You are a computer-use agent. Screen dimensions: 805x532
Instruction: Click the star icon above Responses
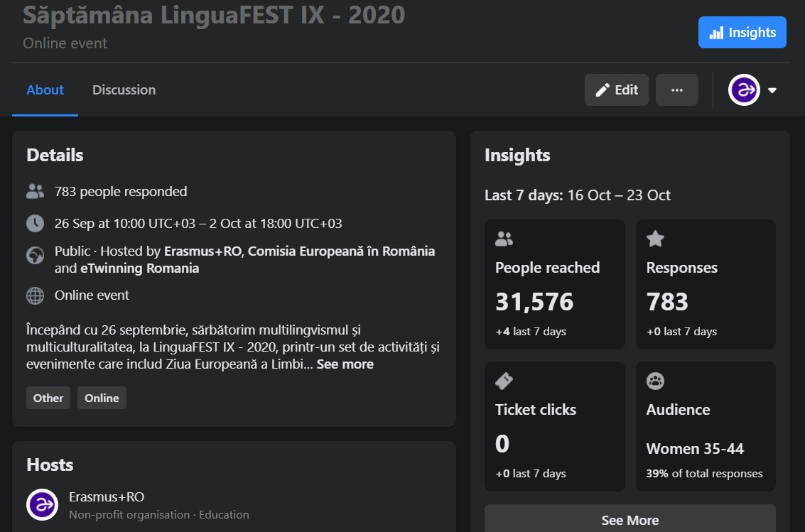pos(655,239)
